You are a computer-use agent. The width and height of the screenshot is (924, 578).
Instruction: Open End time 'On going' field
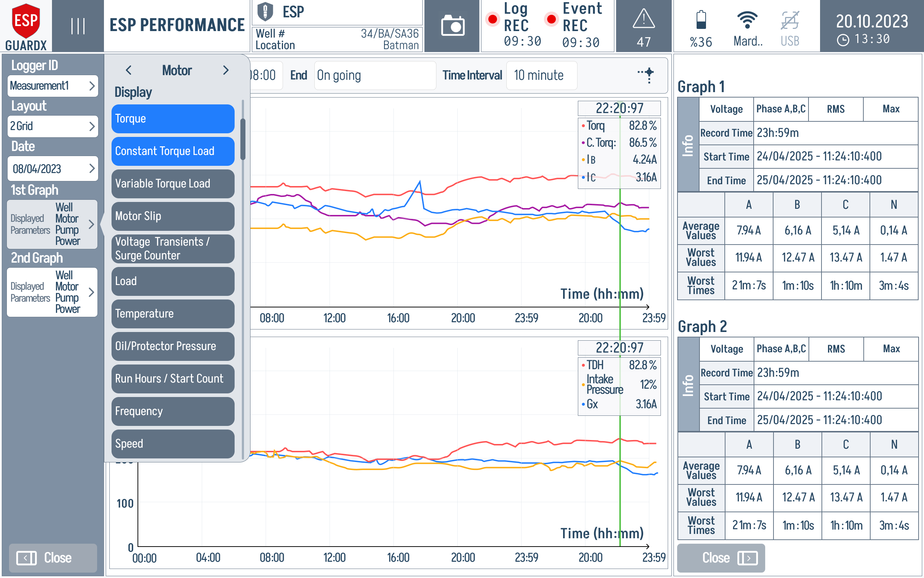tap(375, 75)
